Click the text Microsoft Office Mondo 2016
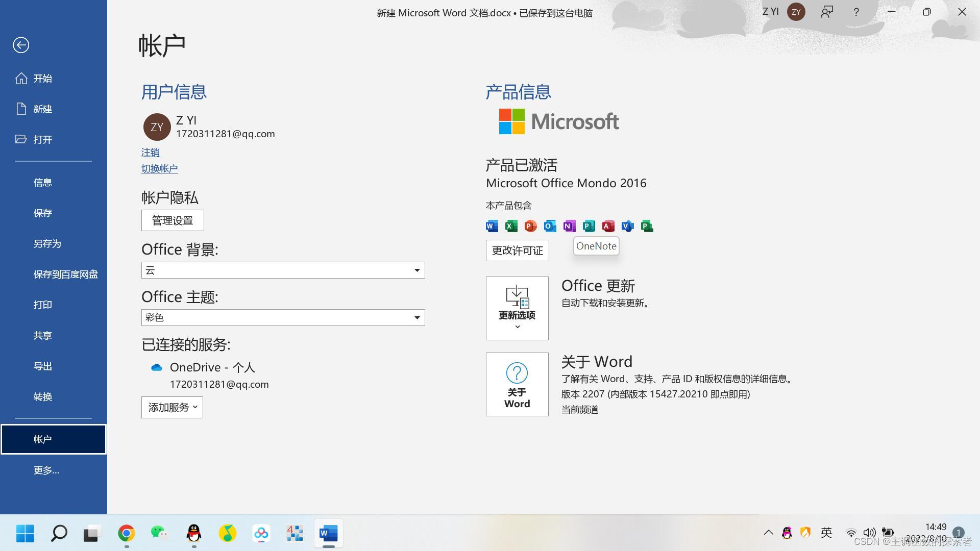The image size is (980, 551). [566, 183]
